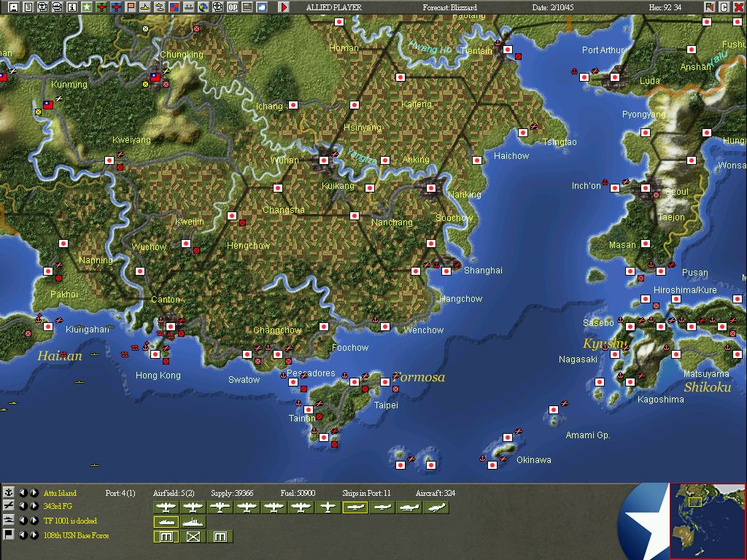The width and height of the screenshot is (747, 560).
Task: Click the aircraft icon beside 343rd FG
Action: tap(8, 506)
